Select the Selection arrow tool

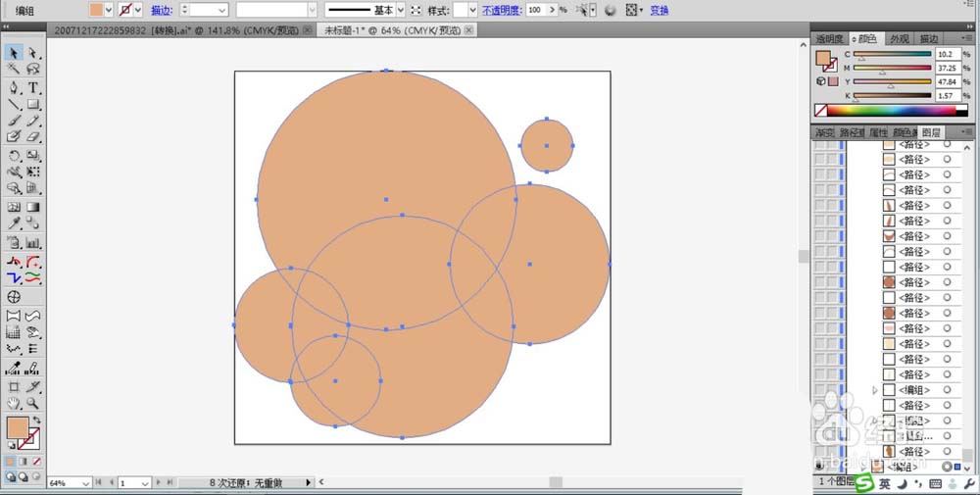tap(13, 53)
